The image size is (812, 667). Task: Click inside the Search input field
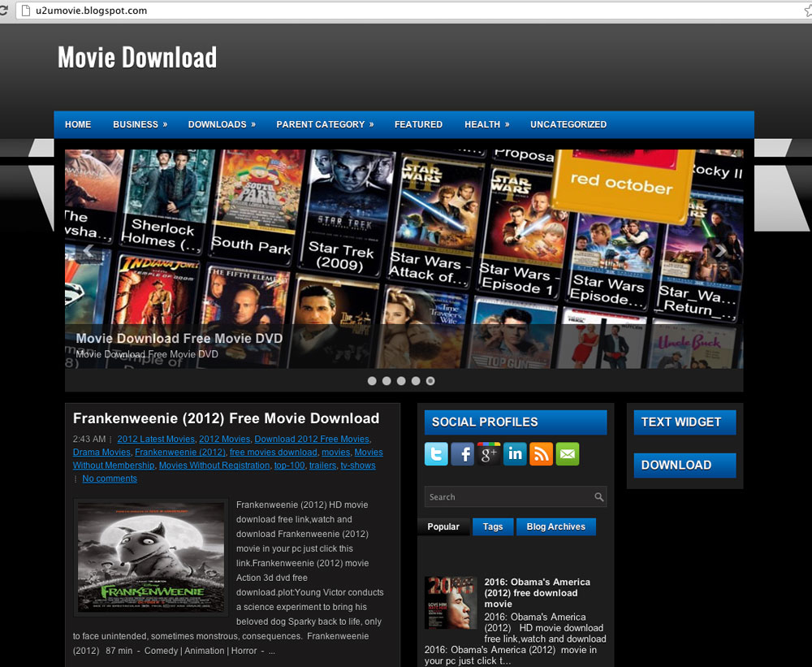coord(510,497)
